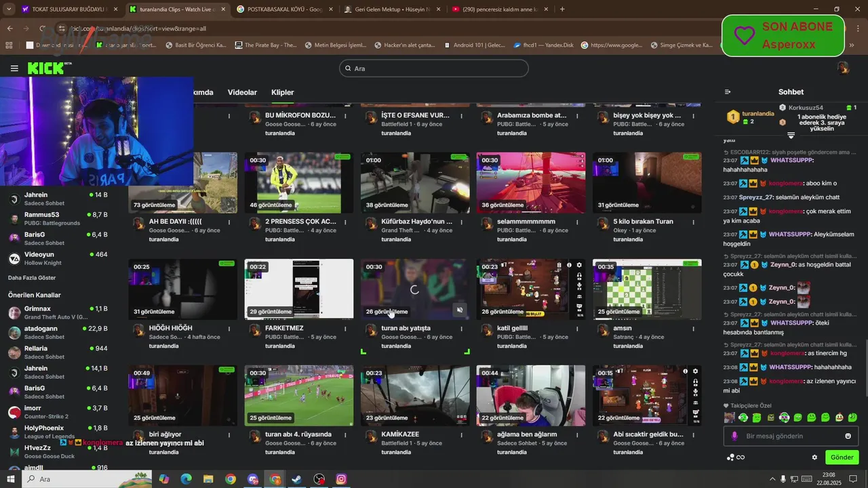Open OBS Studio from the taskbar
The width and height of the screenshot is (868, 488).
click(x=319, y=479)
